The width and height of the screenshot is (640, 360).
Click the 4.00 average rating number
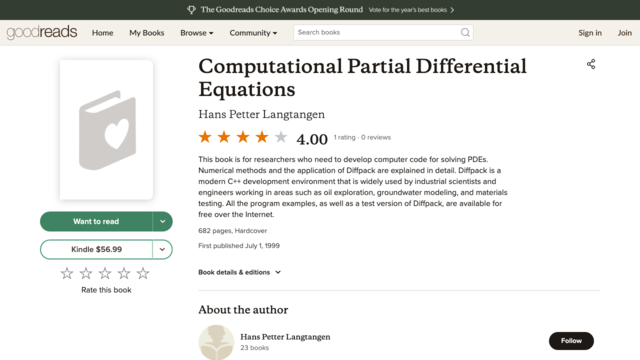[x=312, y=139]
